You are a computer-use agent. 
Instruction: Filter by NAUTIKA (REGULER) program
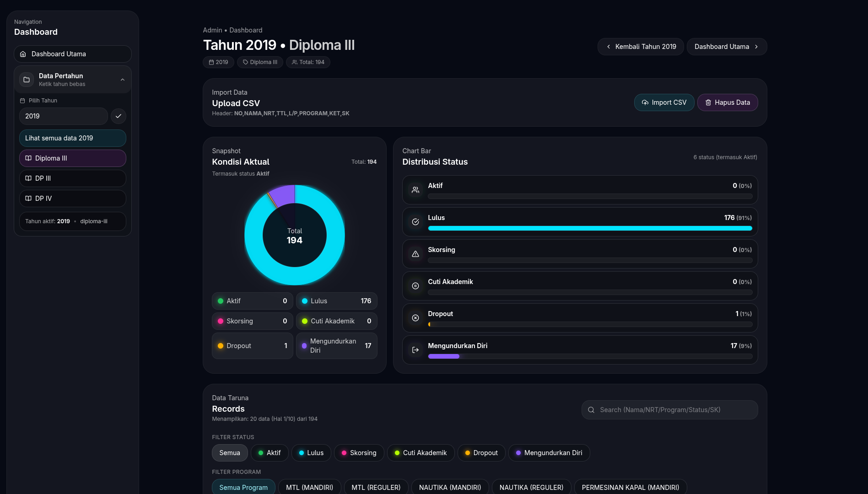[x=532, y=488]
